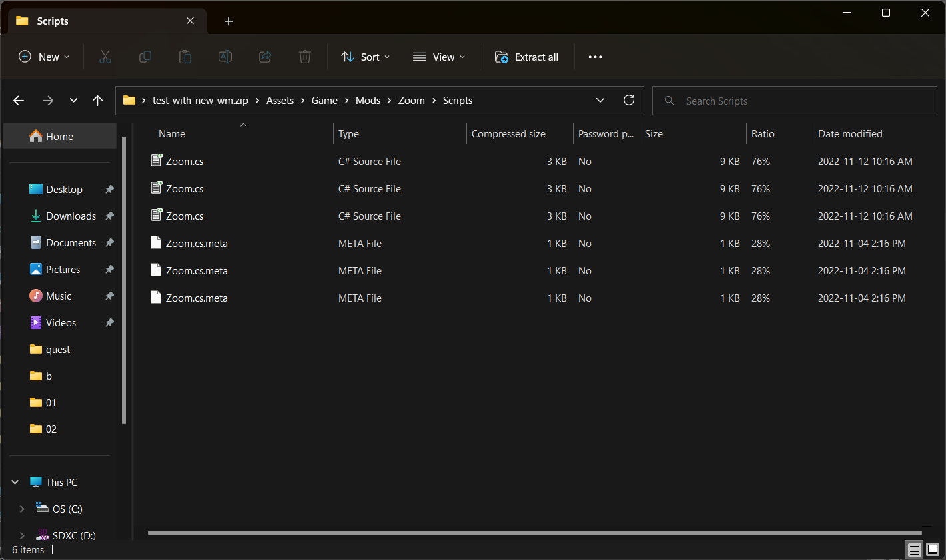The width and height of the screenshot is (946, 560).
Task: Open Videos in sidebar
Action: pyautogui.click(x=61, y=323)
